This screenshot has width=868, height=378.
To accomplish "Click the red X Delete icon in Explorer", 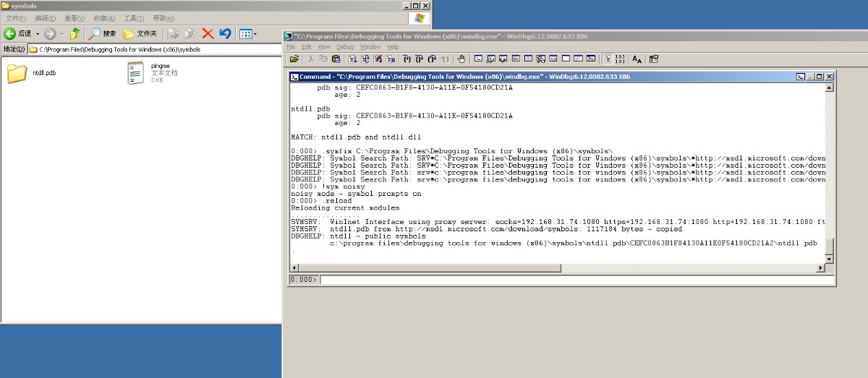I will click(208, 33).
